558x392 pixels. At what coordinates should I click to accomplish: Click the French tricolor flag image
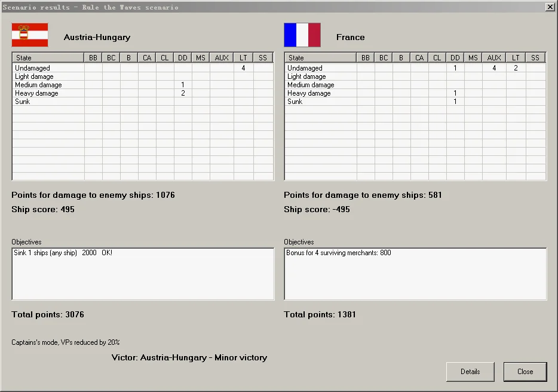[x=302, y=35]
